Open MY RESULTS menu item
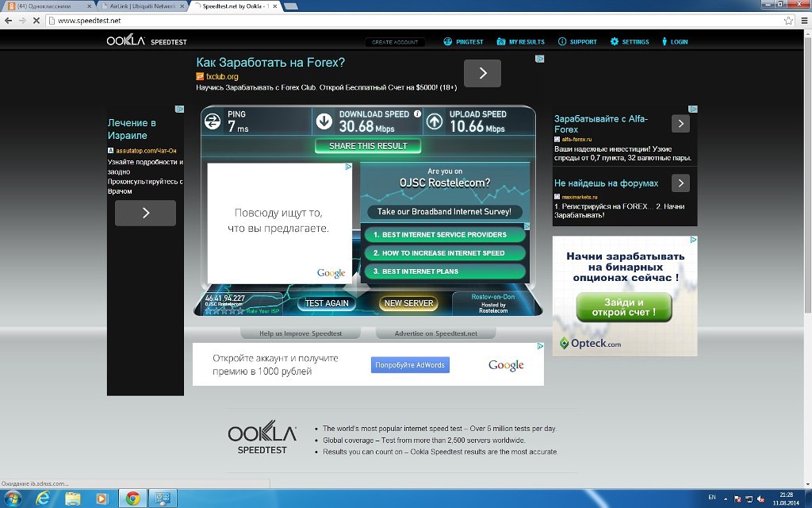Image resolution: width=812 pixels, height=508 pixels. [x=527, y=42]
